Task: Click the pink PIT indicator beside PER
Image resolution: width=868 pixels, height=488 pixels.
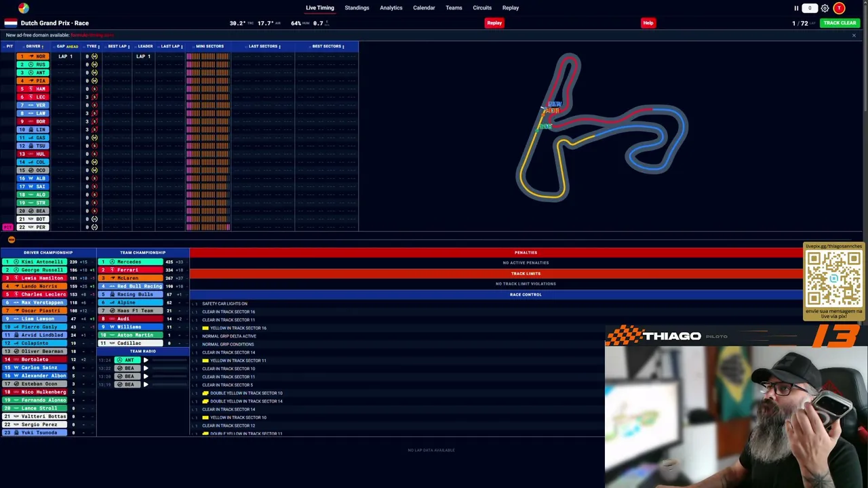Action: coord(7,227)
